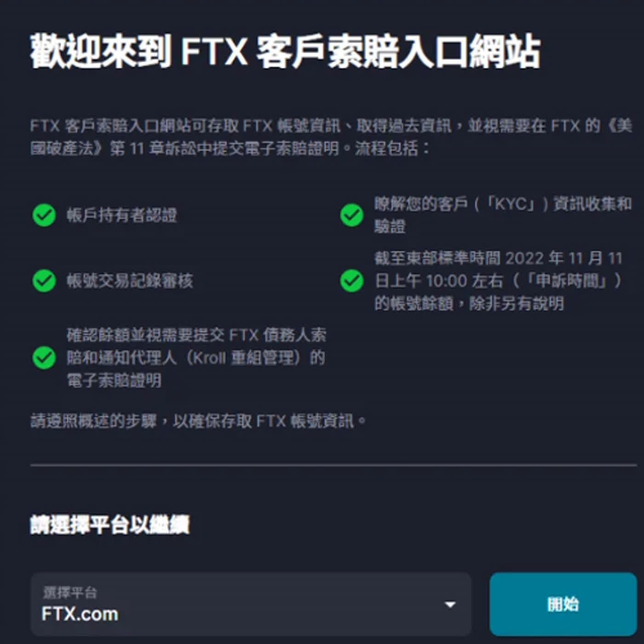Click the small 選擇平台 field label

(70, 592)
